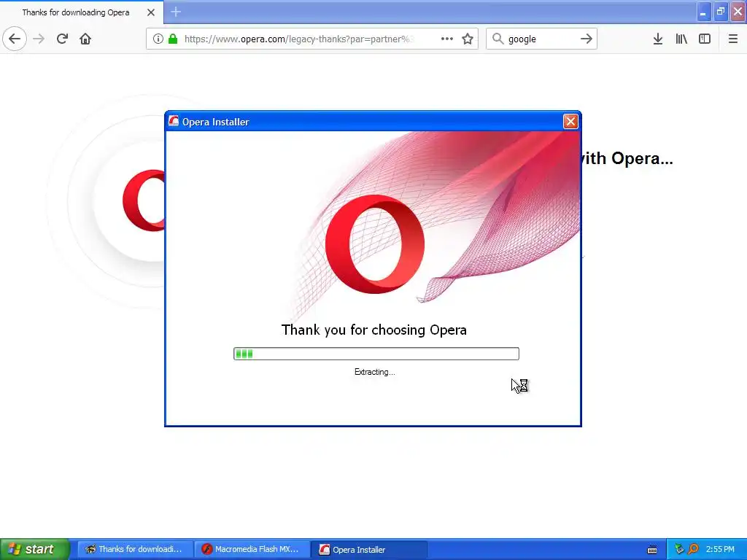Viewport: 747px width, 560px height.
Task: Click the Opera Installer title bar icon
Action: click(174, 122)
